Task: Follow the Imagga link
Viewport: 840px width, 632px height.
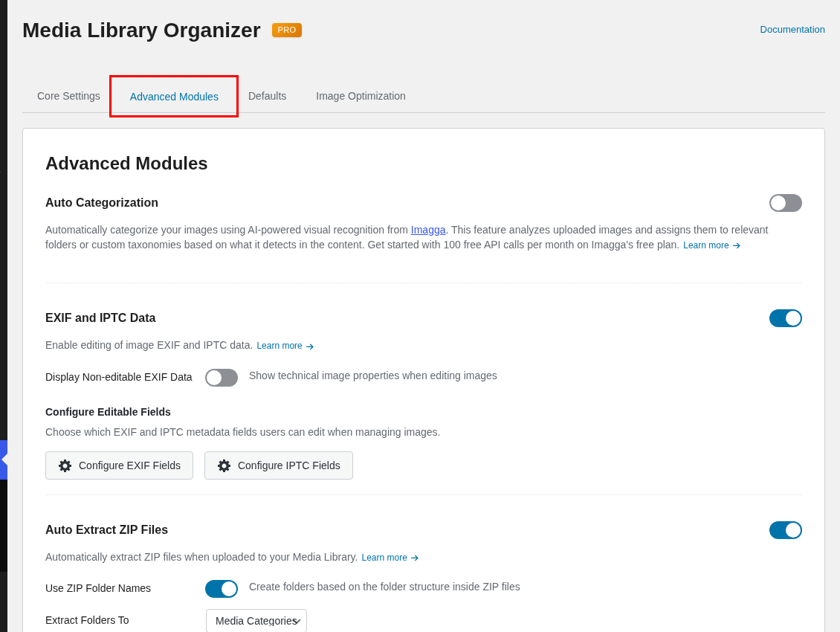Action: pyautogui.click(x=428, y=230)
